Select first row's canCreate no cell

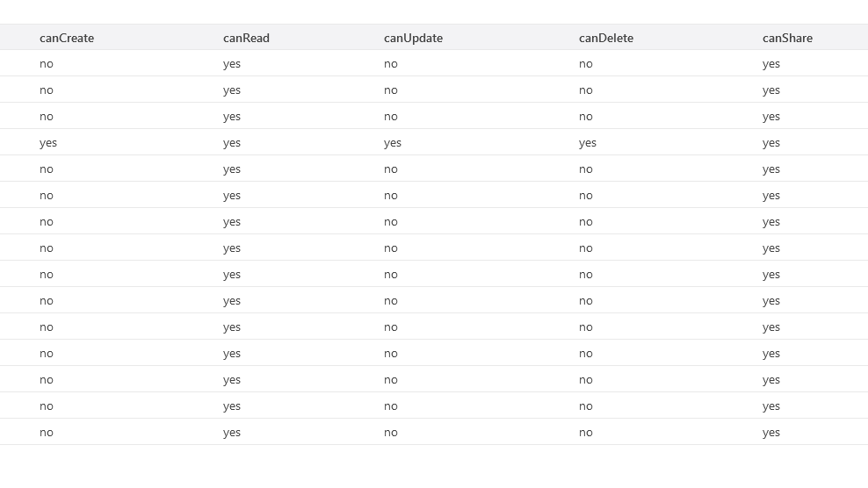coord(47,64)
